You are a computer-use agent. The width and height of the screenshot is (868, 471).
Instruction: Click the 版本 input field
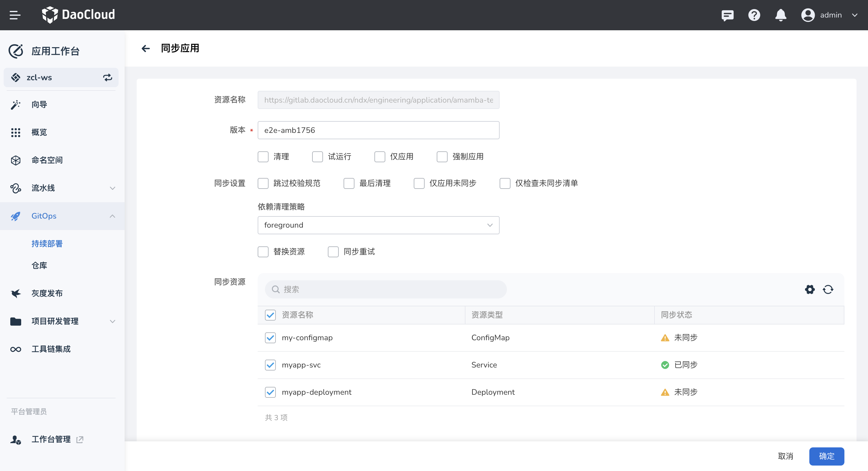pyautogui.click(x=378, y=130)
